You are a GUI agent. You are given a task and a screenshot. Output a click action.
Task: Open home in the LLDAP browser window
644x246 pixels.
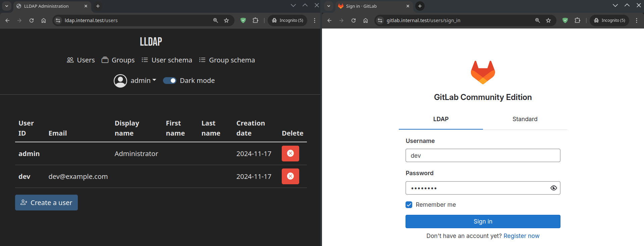tap(44, 20)
